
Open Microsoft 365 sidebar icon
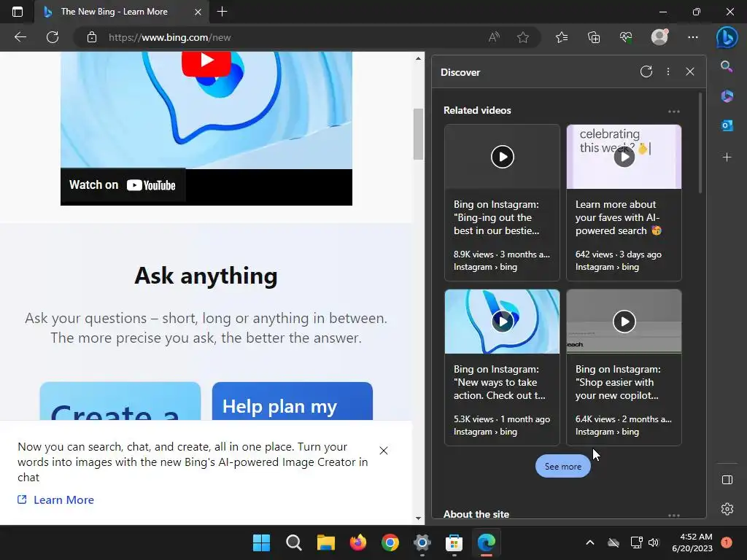(727, 96)
